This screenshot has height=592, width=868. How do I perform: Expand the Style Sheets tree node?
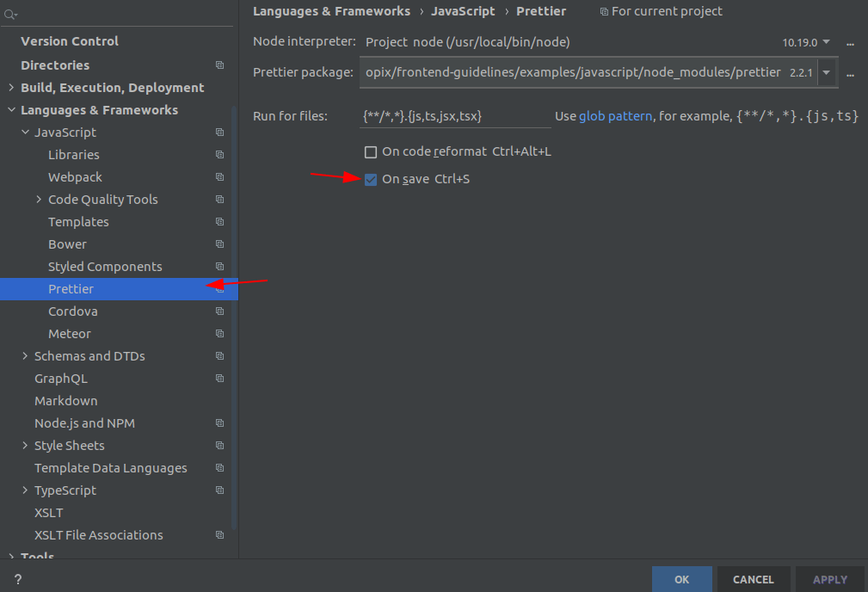click(25, 446)
